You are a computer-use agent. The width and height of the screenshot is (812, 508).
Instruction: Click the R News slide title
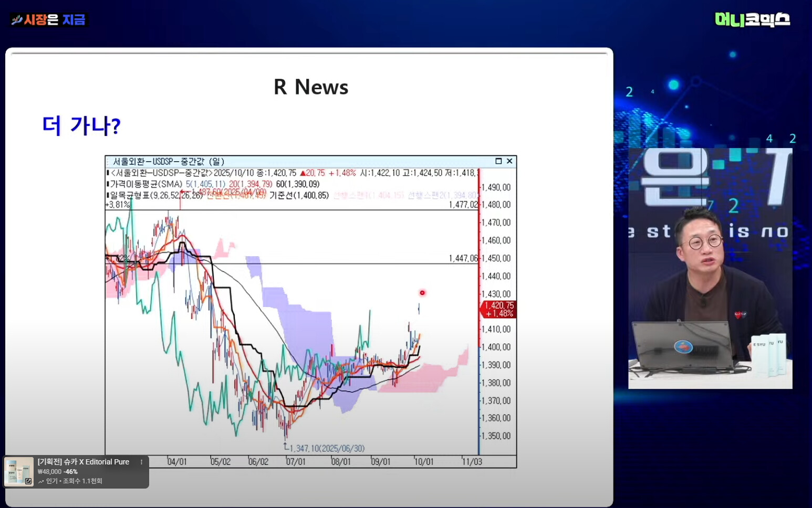coord(311,87)
